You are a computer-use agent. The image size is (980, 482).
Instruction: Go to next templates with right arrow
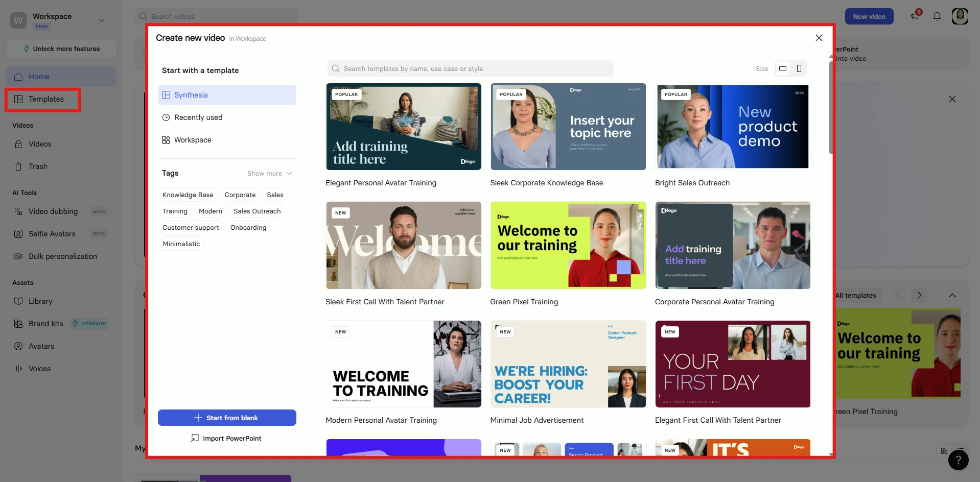tap(919, 295)
